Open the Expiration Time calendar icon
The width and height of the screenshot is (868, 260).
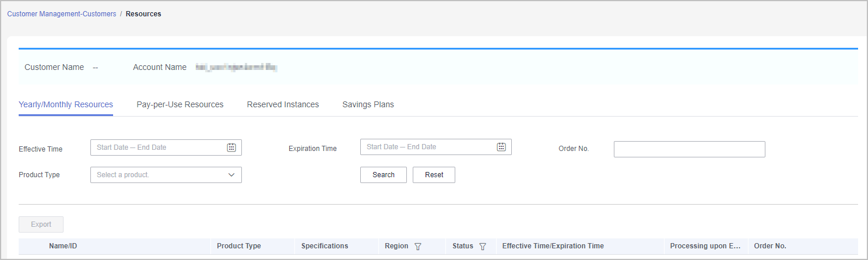(x=501, y=147)
